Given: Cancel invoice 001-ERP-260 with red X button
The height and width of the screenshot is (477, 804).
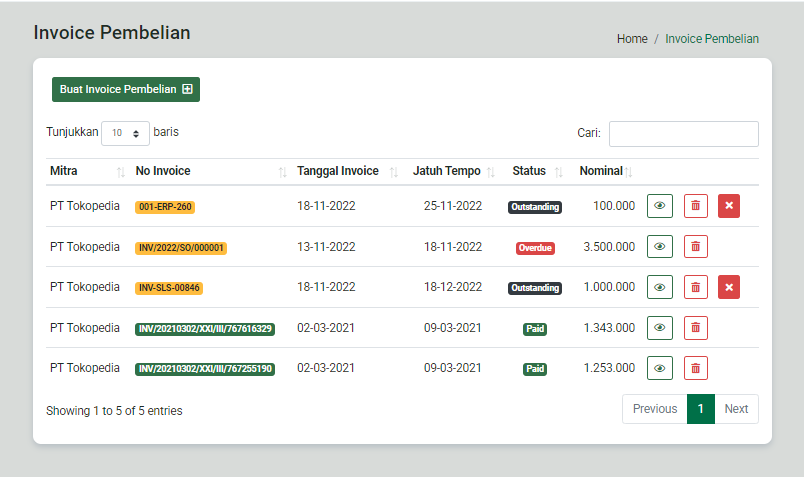Looking at the screenshot, I should (729, 206).
